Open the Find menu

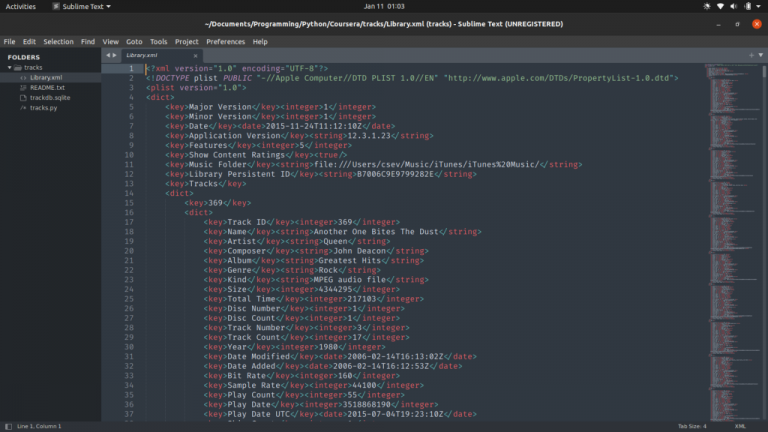point(88,42)
